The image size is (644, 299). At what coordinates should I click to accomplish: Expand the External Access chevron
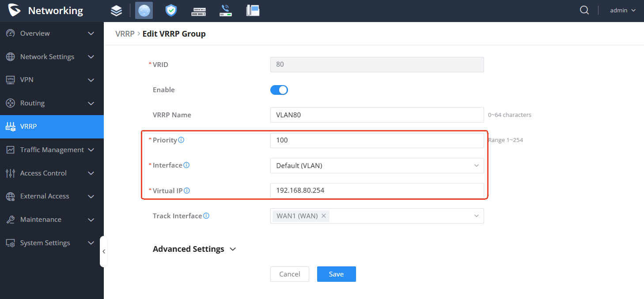[91, 196]
